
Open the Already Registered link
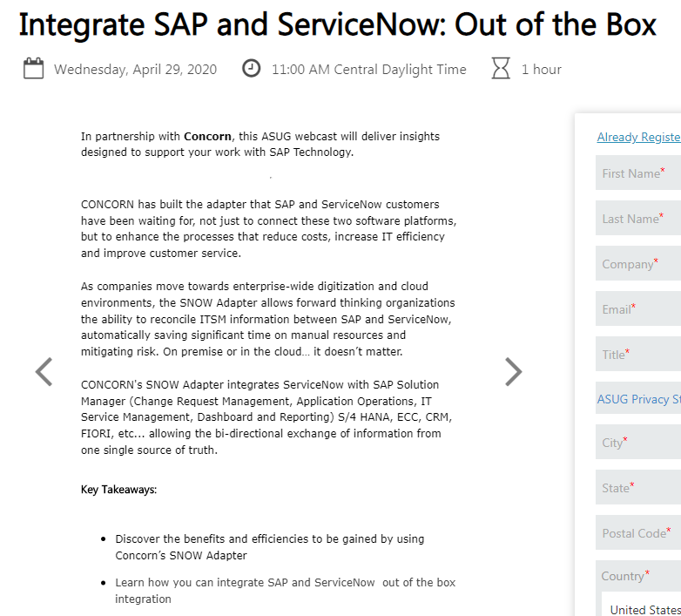tap(639, 138)
